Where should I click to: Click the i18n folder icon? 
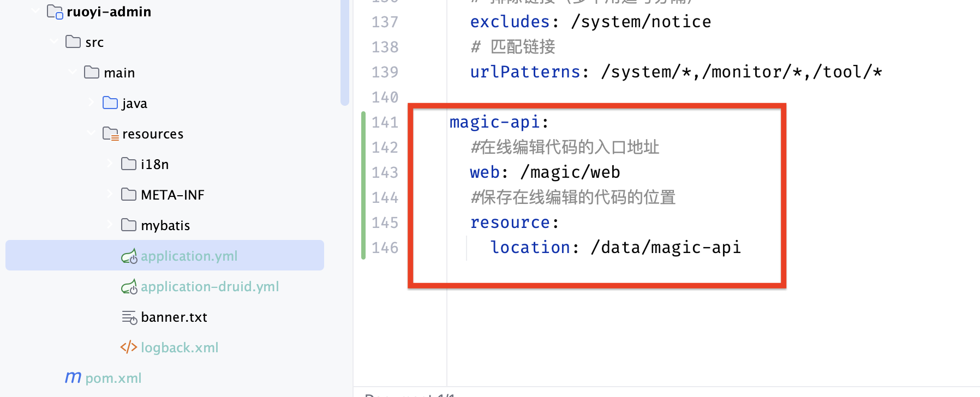click(129, 164)
